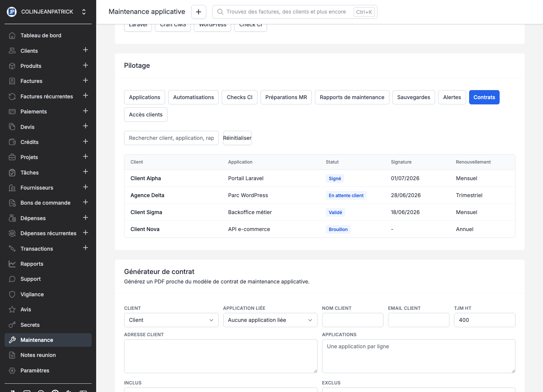This screenshot has height=392, width=543.
Task: Click the Support chat icon
Action: [12, 279]
